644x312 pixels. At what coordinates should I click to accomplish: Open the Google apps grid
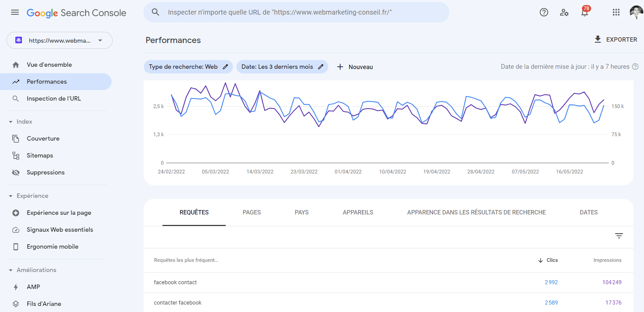click(616, 13)
